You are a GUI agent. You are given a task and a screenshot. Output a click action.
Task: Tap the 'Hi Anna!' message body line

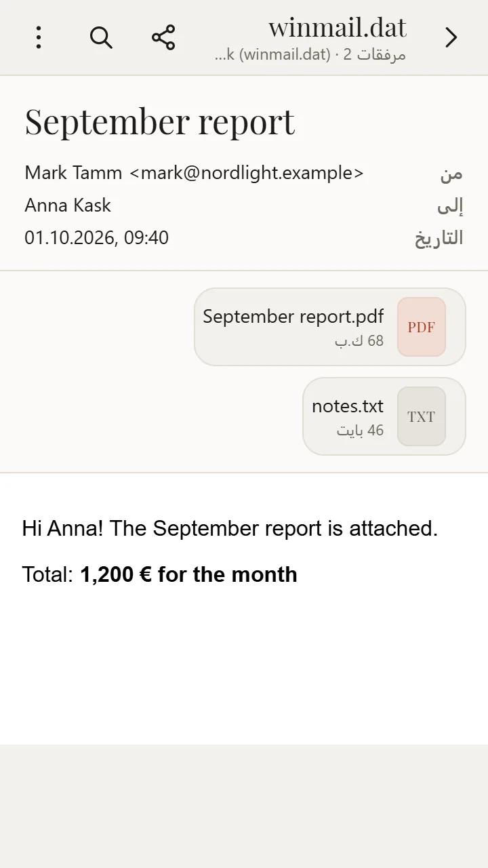point(230,528)
